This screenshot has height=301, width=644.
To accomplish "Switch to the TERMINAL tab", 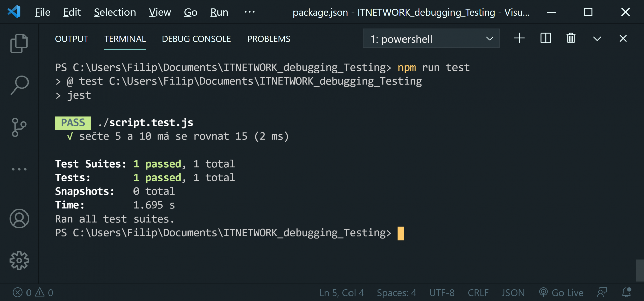I will (125, 39).
